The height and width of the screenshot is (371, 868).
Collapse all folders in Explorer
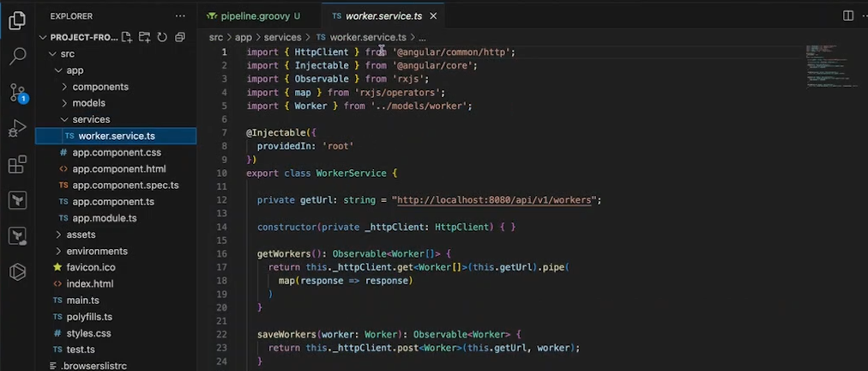180,37
